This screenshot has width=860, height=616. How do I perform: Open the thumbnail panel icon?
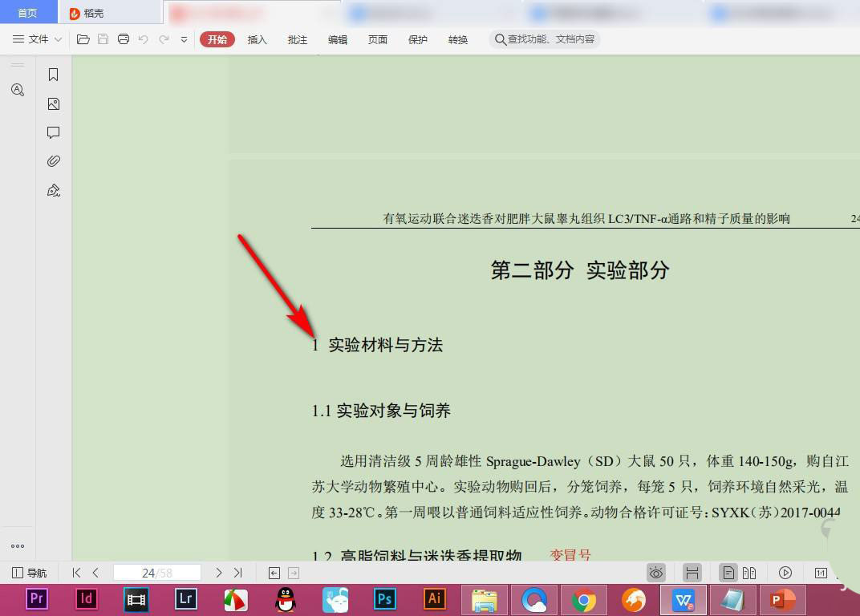click(54, 103)
